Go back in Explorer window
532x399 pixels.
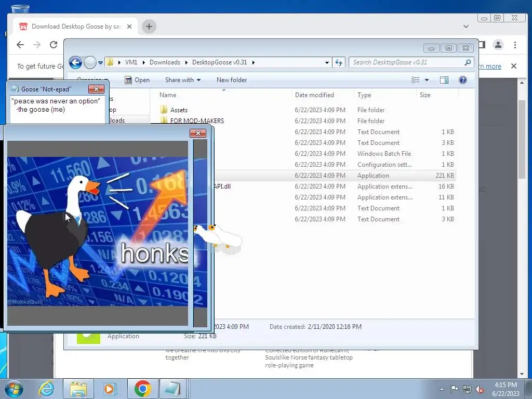[x=75, y=62]
